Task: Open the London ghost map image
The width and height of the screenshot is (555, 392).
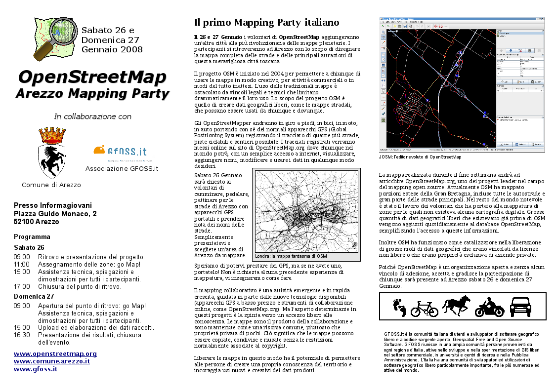Action: pos(306,211)
